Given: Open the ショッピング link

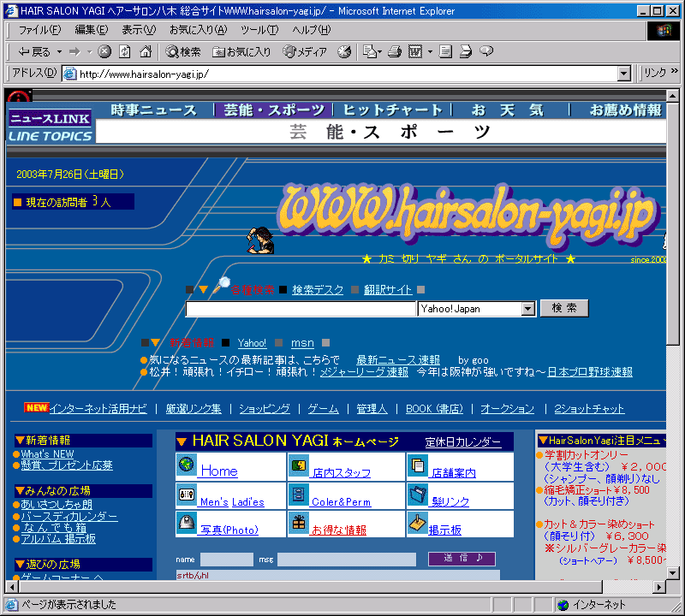Looking at the screenshot, I should (265, 409).
